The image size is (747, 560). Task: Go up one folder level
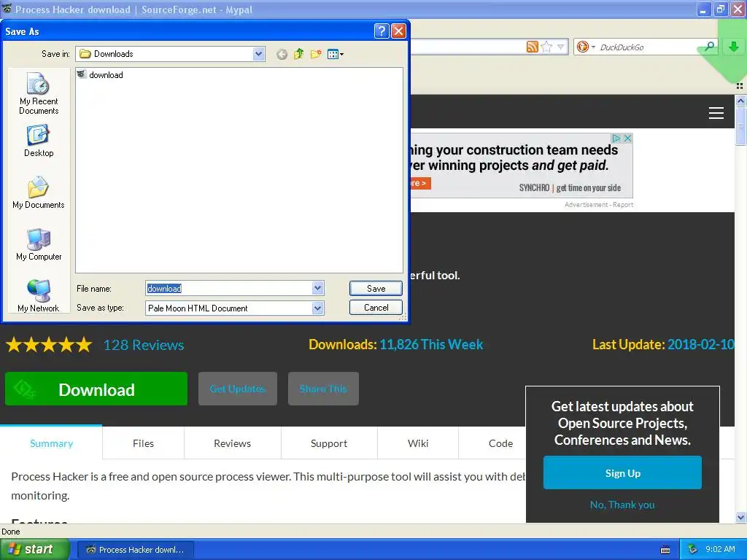[x=298, y=54]
